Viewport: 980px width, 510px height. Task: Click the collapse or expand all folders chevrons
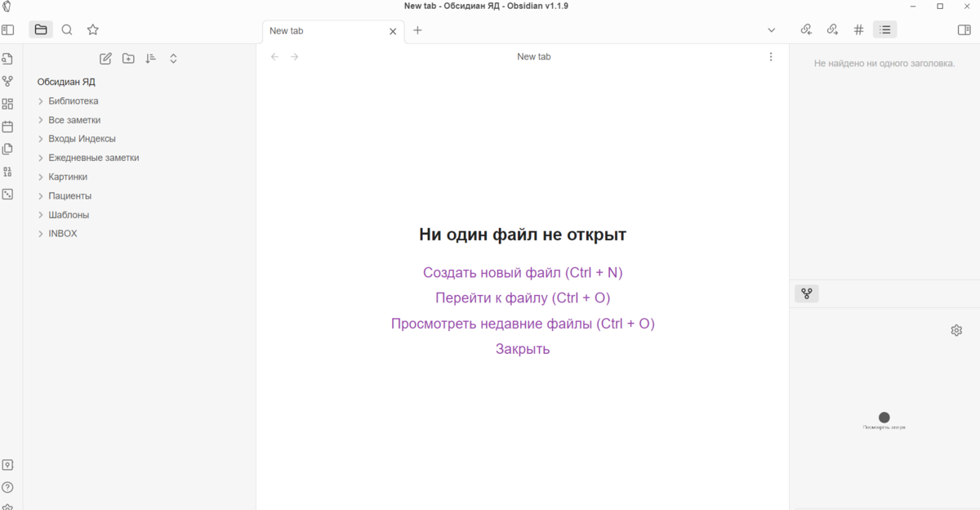coord(173,58)
